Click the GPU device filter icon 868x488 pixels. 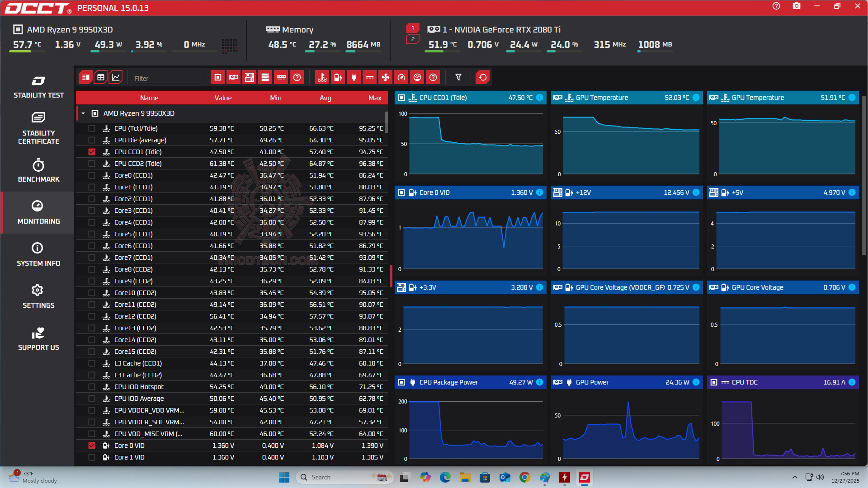pyautogui.click(x=233, y=77)
